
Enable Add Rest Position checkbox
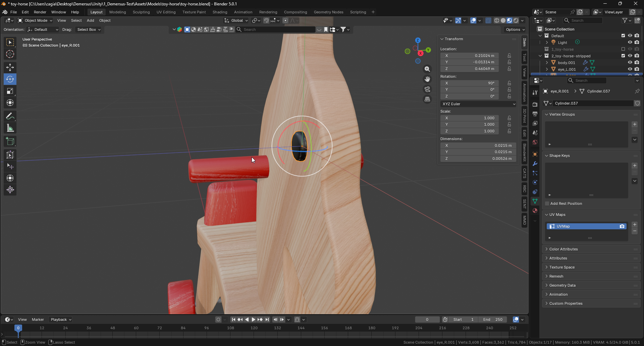click(x=547, y=204)
